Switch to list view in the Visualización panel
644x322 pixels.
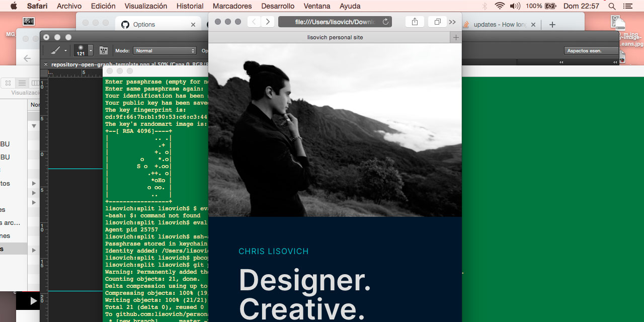(x=22, y=83)
